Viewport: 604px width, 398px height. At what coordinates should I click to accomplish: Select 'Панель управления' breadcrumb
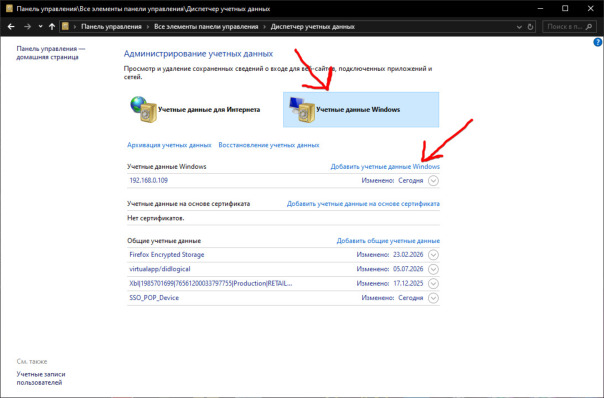click(111, 27)
